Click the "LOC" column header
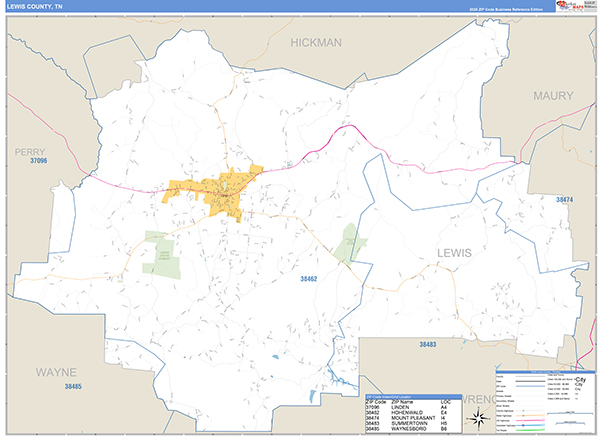The image size is (600, 436). (x=446, y=402)
